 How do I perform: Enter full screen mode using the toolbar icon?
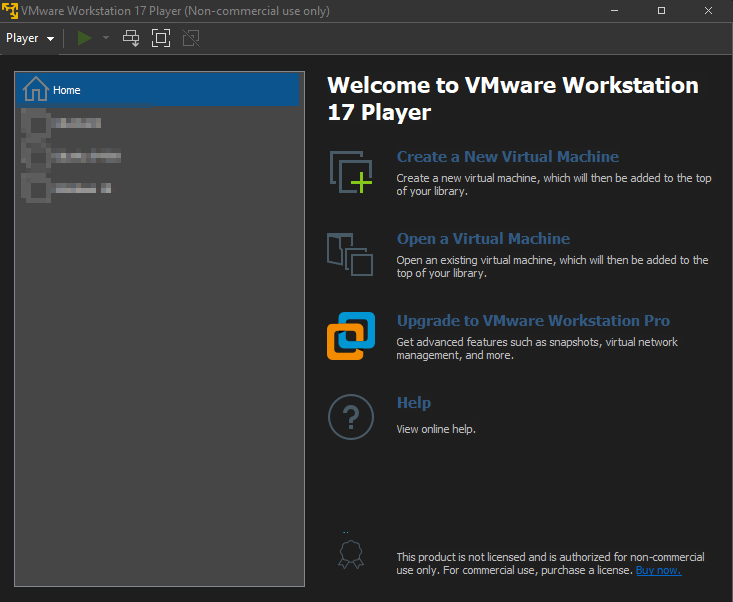click(x=160, y=38)
